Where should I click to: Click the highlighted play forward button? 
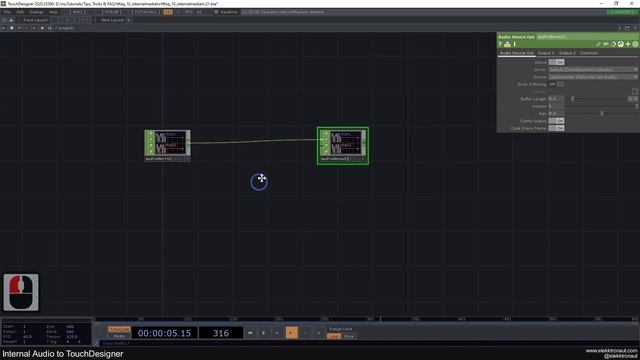click(291, 333)
